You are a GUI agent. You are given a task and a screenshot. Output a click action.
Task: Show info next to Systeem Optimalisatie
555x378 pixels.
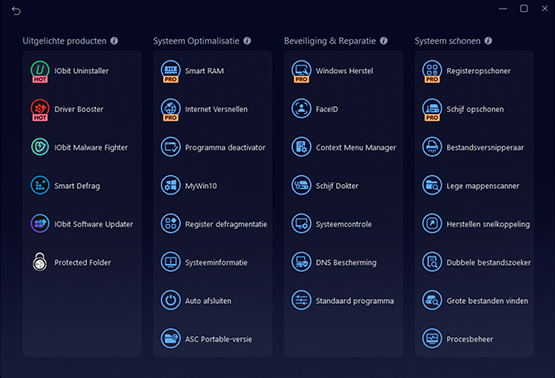[247, 41]
